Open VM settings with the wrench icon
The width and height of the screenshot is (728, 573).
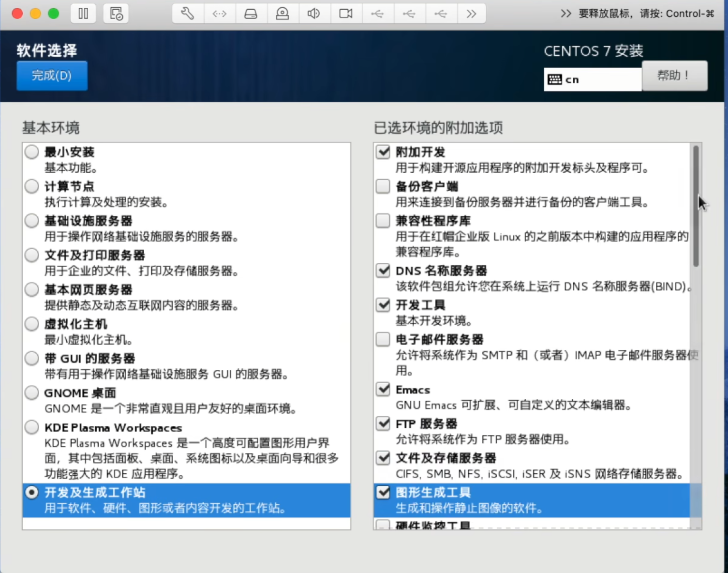point(187,14)
